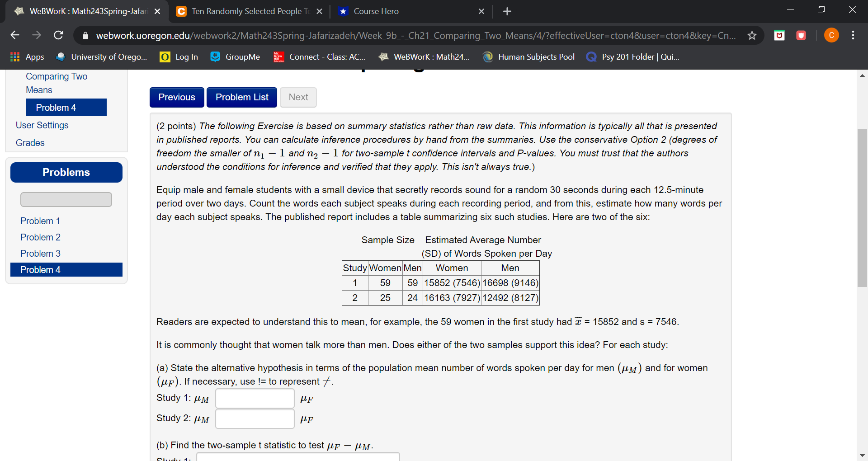Open the WeBWorK : Math24 bookmark

423,56
